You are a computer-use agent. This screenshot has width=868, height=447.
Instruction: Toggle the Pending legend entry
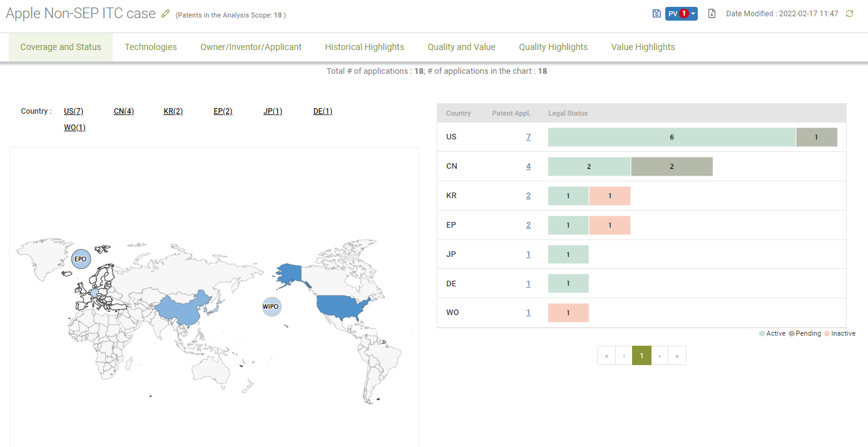(805, 334)
